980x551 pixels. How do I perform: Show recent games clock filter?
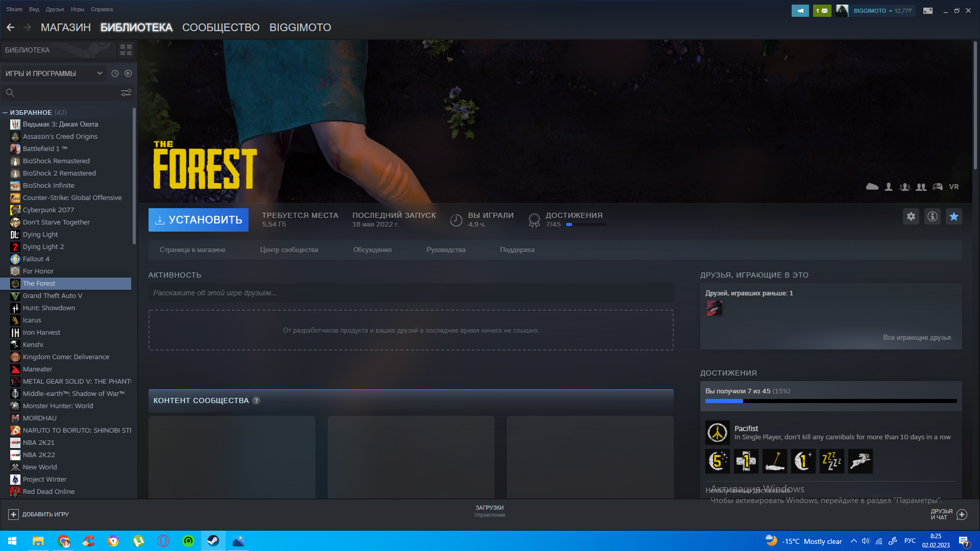(115, 73)
